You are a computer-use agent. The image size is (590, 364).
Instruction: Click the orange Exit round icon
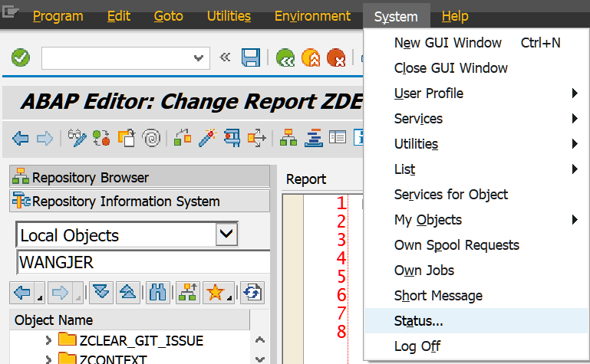[x=311, y=57]
